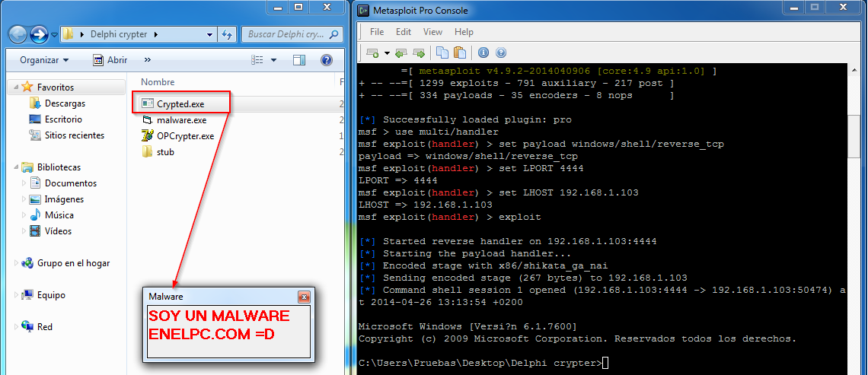
Task: Open the address bar history dropdown
Action: pos(209,34)
